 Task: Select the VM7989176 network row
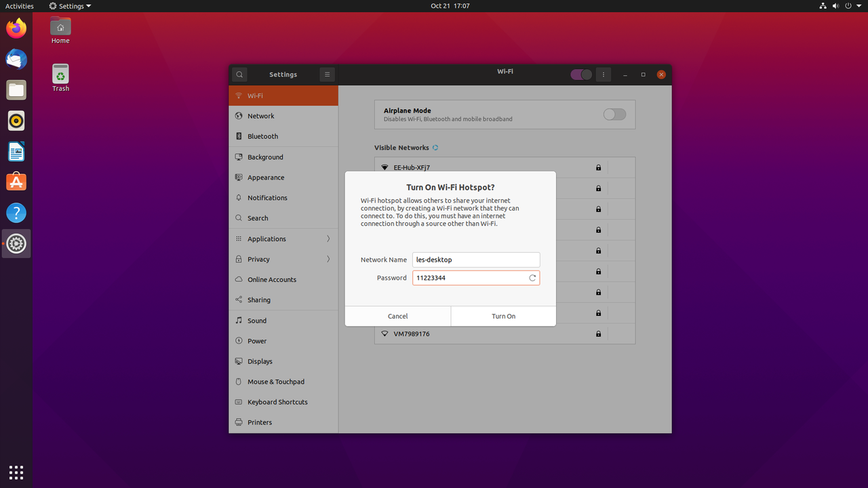point(505,334)
